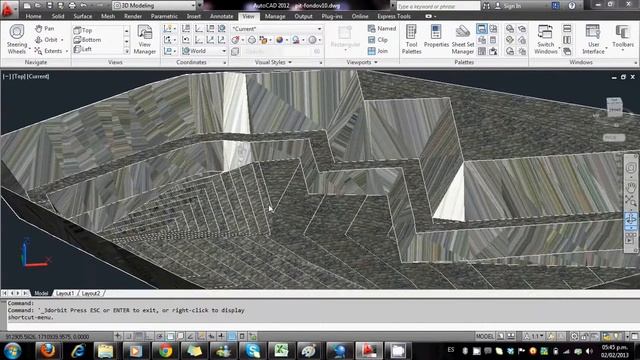Open Skype from the taskbar
The width and height of the screenshot is (640, 360).
tap(253, 350)
